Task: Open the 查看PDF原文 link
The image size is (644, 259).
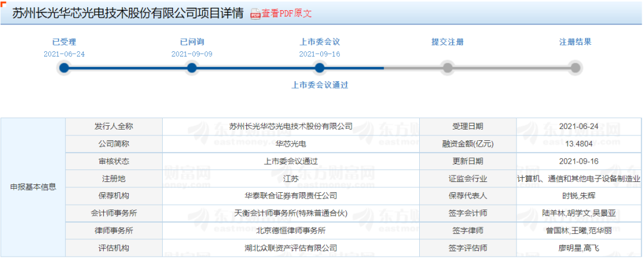Action: point(287,13)
